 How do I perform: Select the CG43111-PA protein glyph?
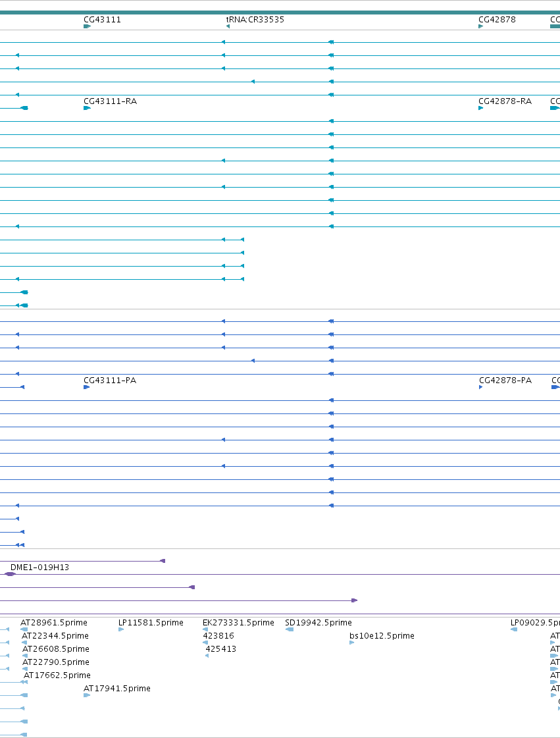87,387
